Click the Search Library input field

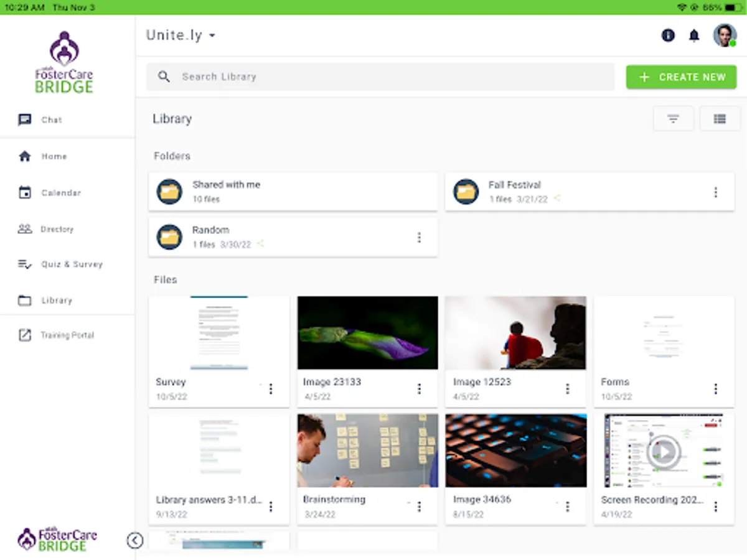tap(380, 77)
